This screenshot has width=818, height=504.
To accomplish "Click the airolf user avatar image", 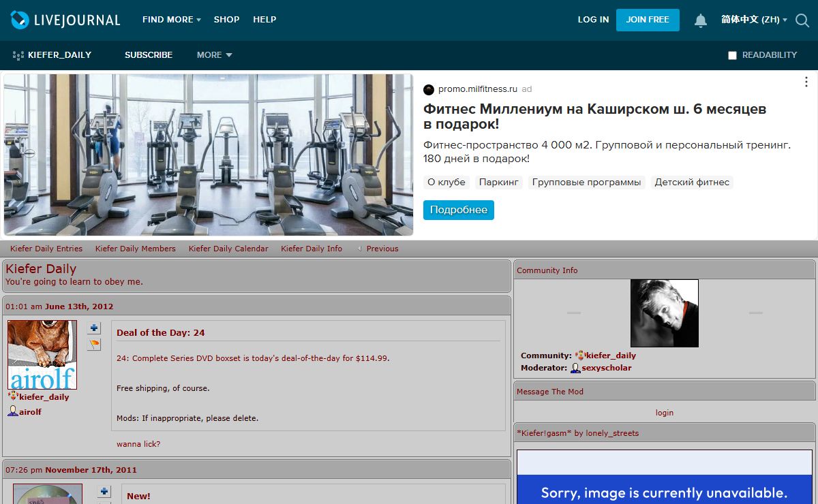I will point(42,355).
